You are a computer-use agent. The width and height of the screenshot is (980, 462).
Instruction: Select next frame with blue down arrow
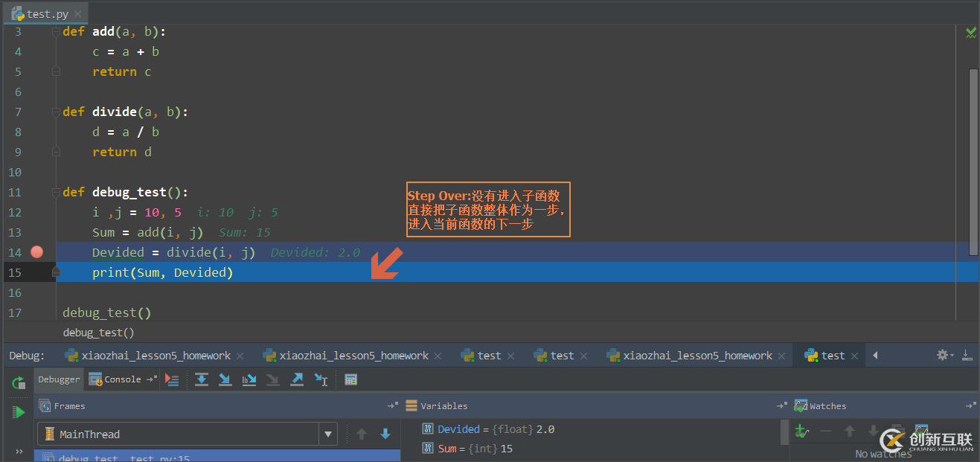point(385,434)
